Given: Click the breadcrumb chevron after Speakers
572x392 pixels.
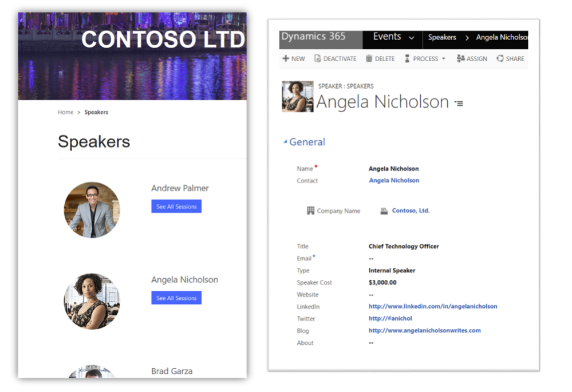Looking at the screenshot, I should (467, 38).
